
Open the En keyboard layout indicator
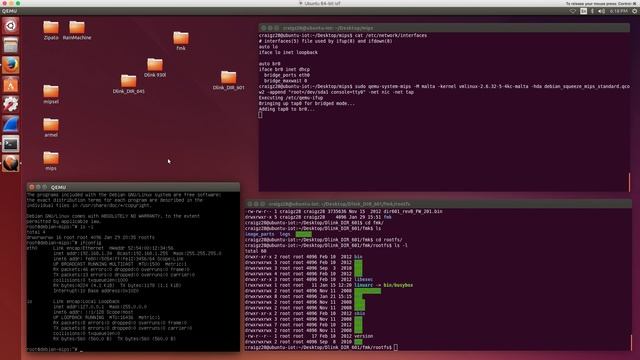(x=584, y=11)
